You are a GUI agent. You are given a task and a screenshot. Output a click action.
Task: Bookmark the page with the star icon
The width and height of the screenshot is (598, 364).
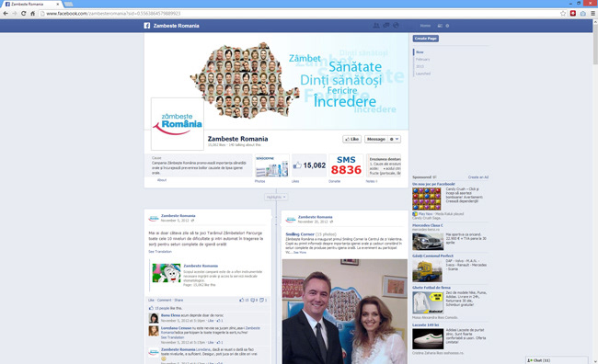pos(563,14)
